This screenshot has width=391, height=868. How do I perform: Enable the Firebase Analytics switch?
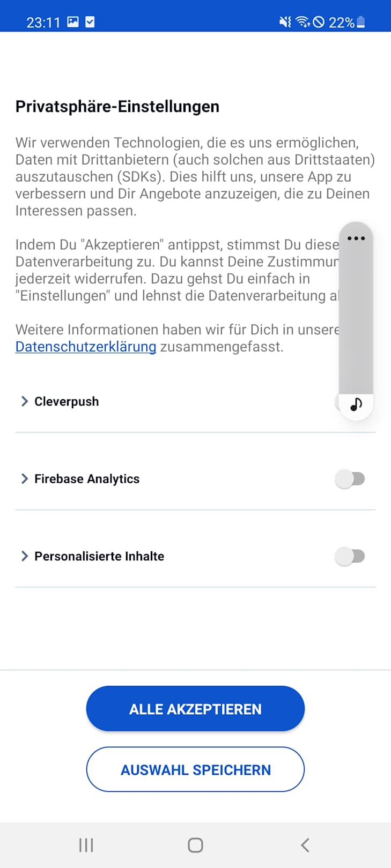350,478
